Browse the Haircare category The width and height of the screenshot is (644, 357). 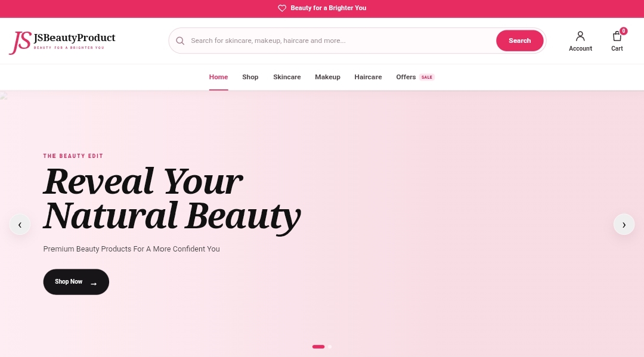coord(368,77)
